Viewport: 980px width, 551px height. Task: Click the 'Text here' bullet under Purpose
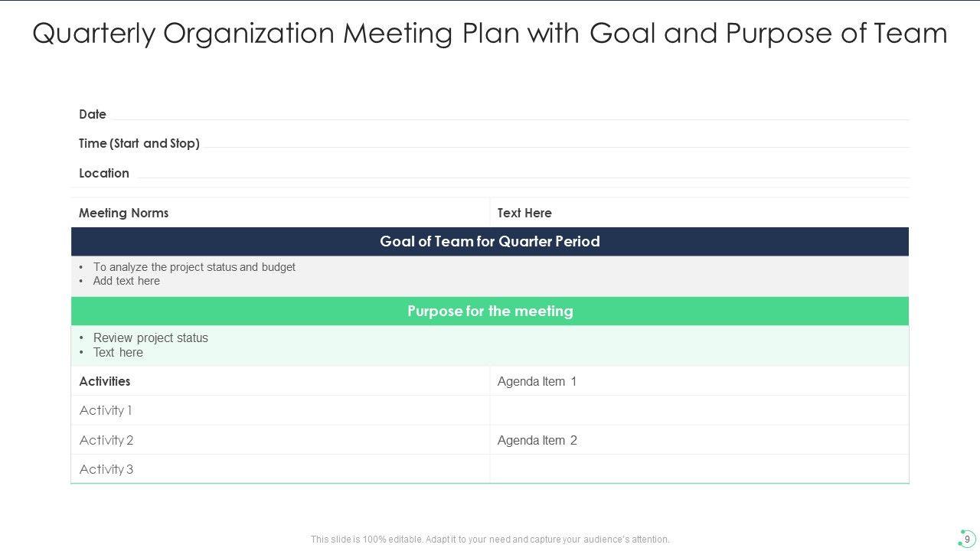(118, 353)
